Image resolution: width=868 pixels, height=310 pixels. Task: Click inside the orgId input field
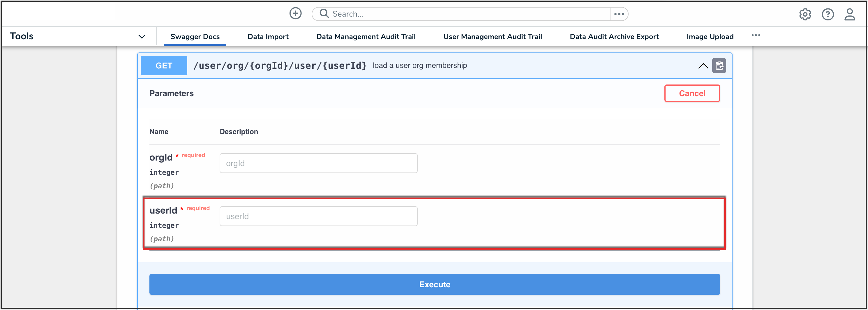(x=318, y=163)
